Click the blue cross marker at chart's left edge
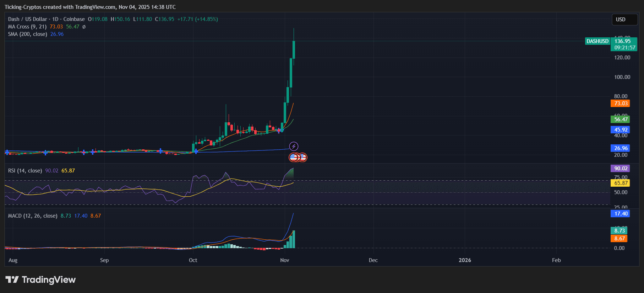644x293 pixels. point(7,152)
